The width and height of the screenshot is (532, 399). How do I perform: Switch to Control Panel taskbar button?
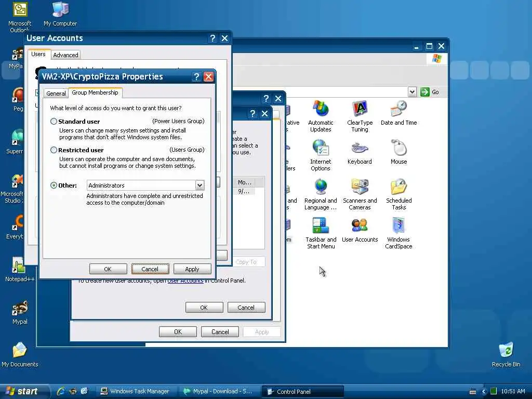(x=303, y=392)
